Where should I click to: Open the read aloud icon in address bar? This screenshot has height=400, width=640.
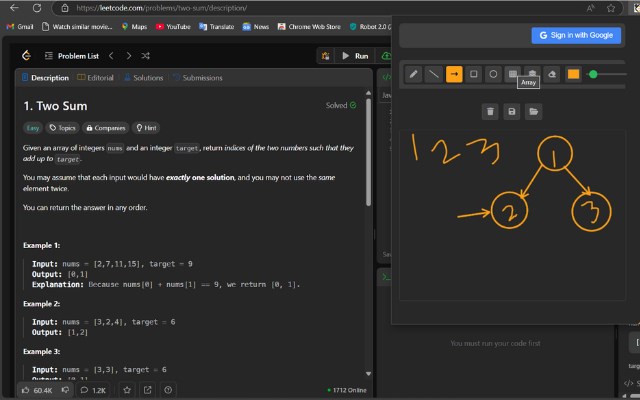point(590,8)
